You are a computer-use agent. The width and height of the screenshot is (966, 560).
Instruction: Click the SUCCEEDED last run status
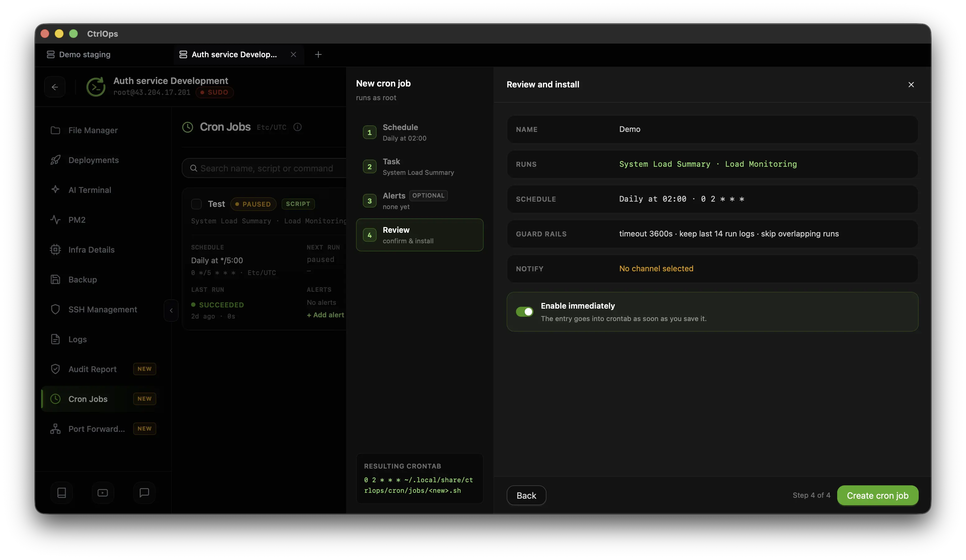(x=218, y=305)
